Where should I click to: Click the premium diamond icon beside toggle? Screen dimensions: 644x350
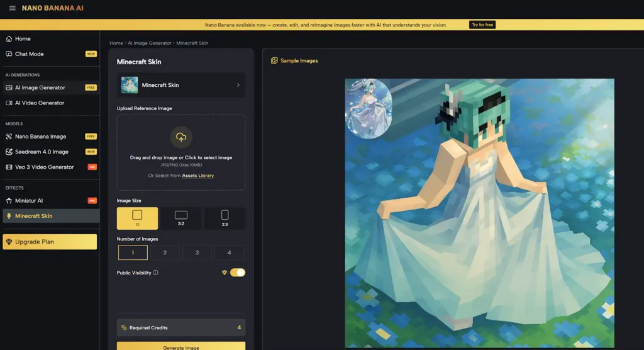tap(225, 273)
